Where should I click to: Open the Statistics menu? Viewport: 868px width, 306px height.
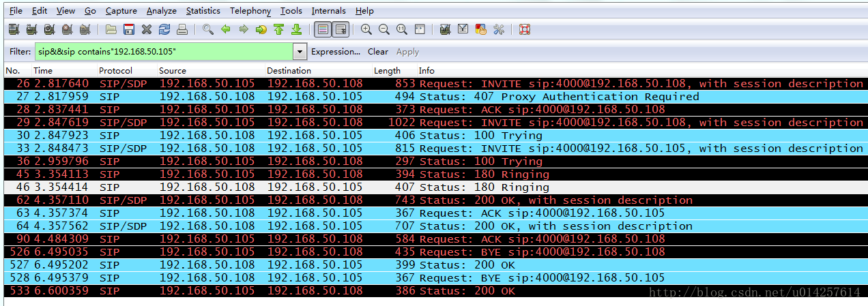pos(203,11)
